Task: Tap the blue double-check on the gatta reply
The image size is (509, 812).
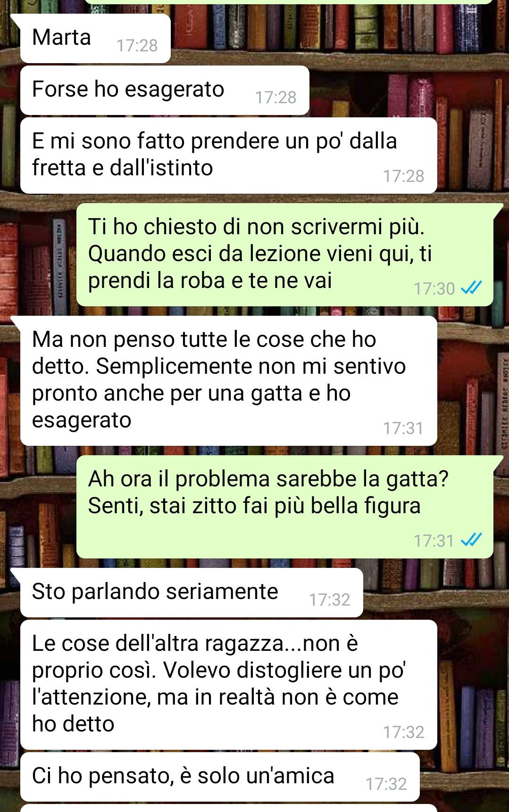Action: [471, 540]
